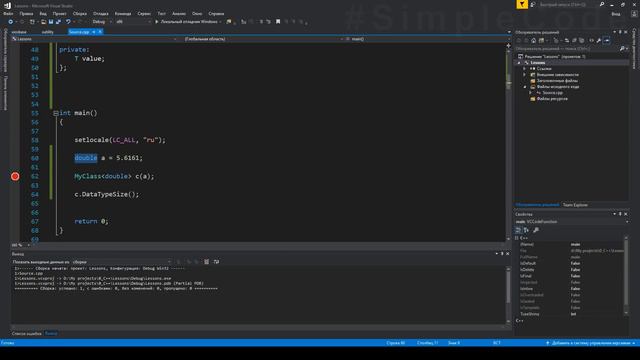The image size is (640, 360).
Task: Select Source.cpp in Solution Explorer
Action: (x=553, y=93)
